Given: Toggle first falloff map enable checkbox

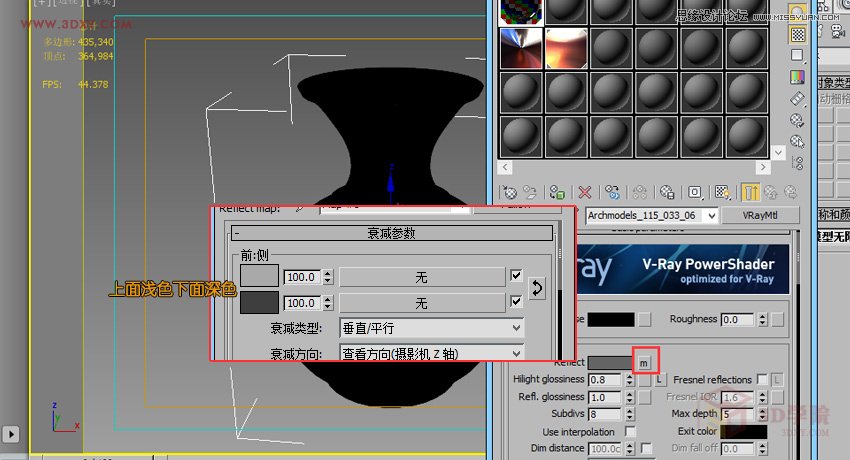Looking at the screenshot, I should 516,276.
